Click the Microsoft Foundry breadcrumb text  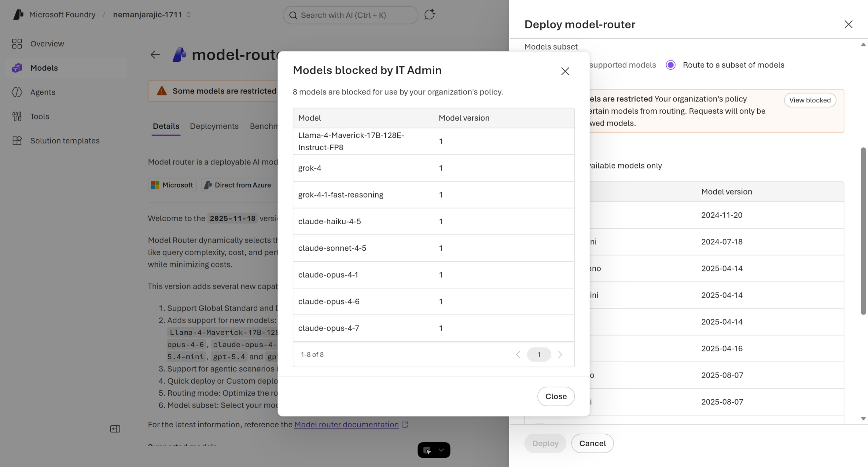pos(62,15)
